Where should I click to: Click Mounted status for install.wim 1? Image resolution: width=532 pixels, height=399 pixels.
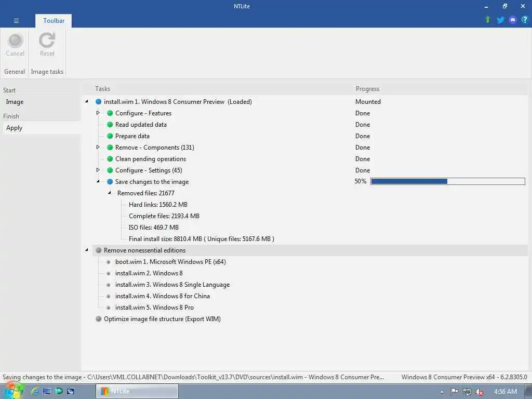point(368,102)
